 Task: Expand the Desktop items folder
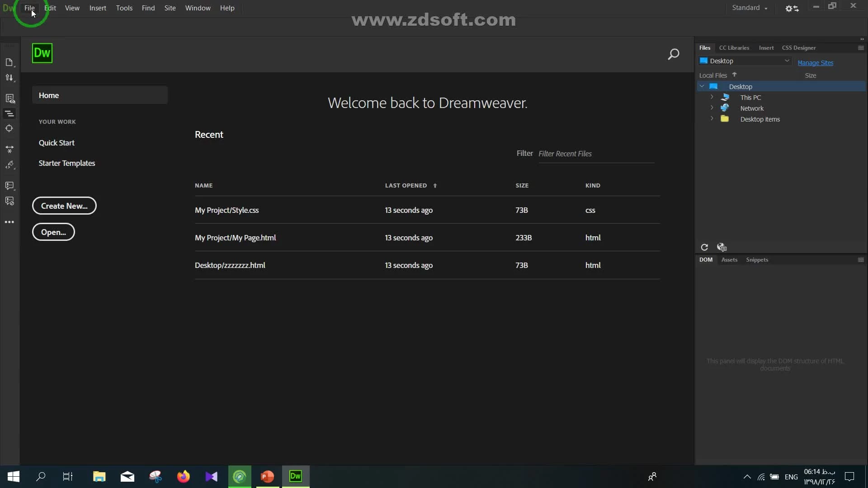[x=712, y=119]
